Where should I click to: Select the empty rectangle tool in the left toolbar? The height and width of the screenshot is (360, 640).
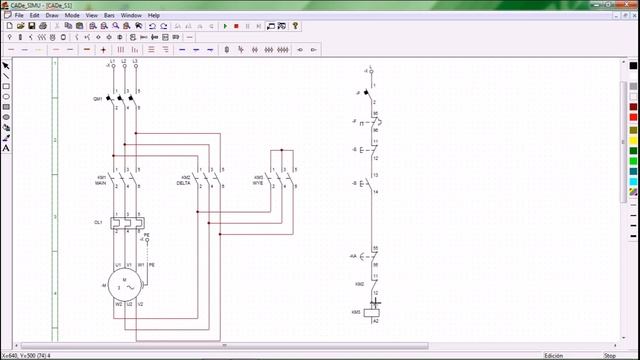pos(6,87)
